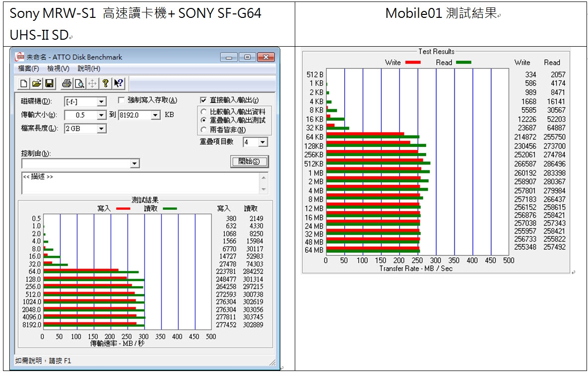The width and height of the screenshot is (588, 373).
Task: Click the 286496 read value in Test Results
Action: [x=555, y=164]
